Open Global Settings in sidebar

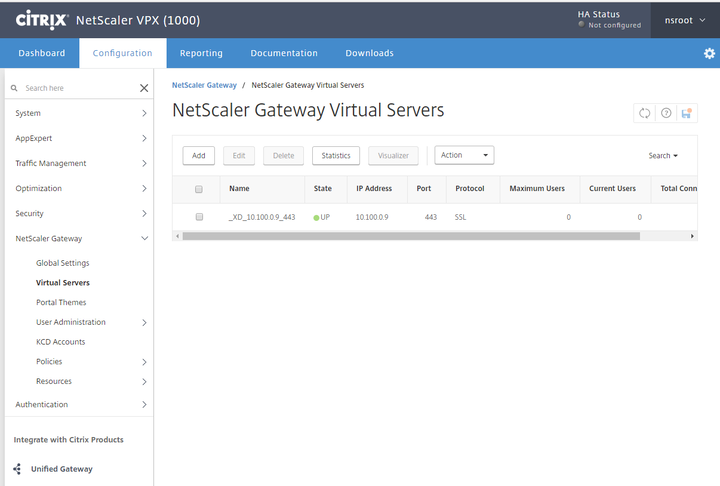point(62,263)
